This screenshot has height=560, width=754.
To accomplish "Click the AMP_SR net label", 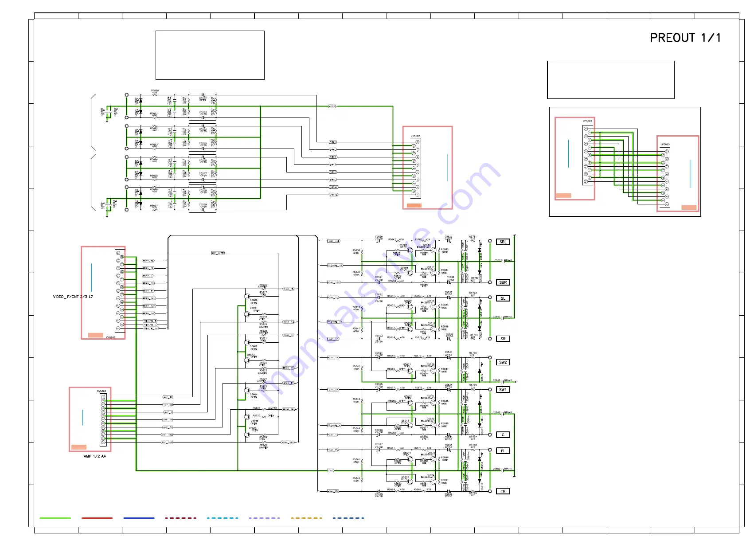I will [x=168, y=420].
